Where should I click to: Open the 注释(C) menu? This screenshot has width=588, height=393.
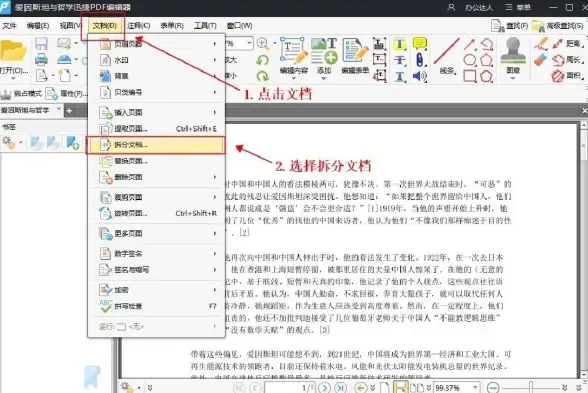[x=138, y=26]
